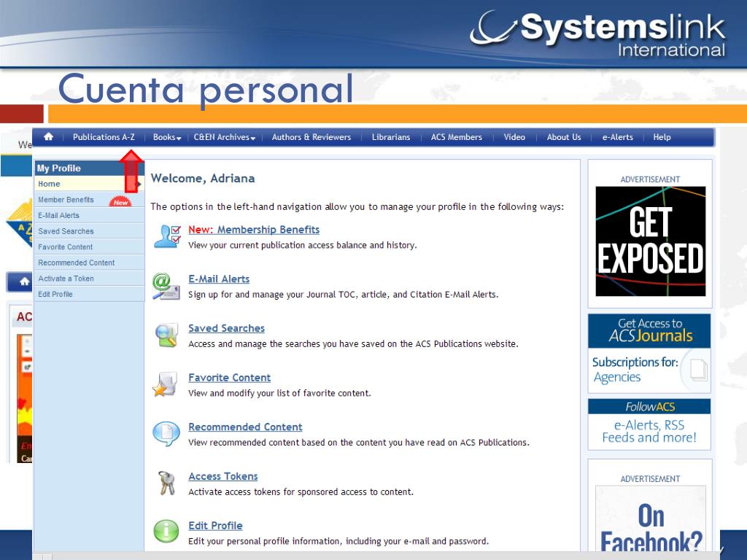Click the Saved Searches magnifier icon
The image size is (747, 560).
tap(166, 335)
